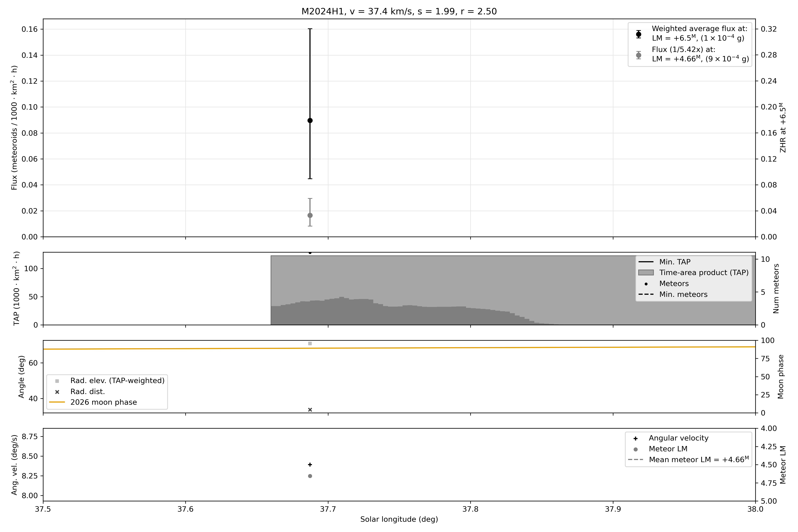This screenshot has height=532, width=798.
Task: Click the Angular velocity legend entry
Action: (678, 438)
